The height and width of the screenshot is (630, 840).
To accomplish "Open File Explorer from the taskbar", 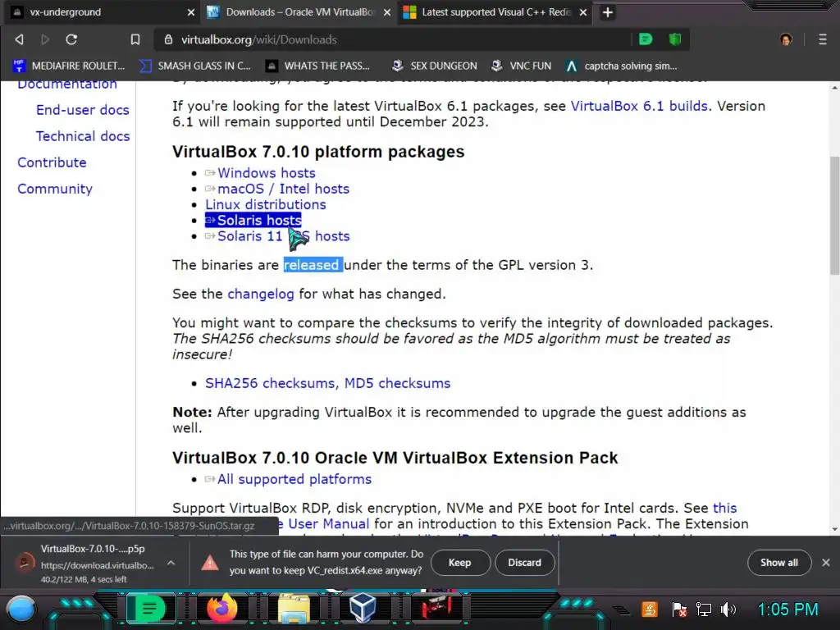I will 294,609.
